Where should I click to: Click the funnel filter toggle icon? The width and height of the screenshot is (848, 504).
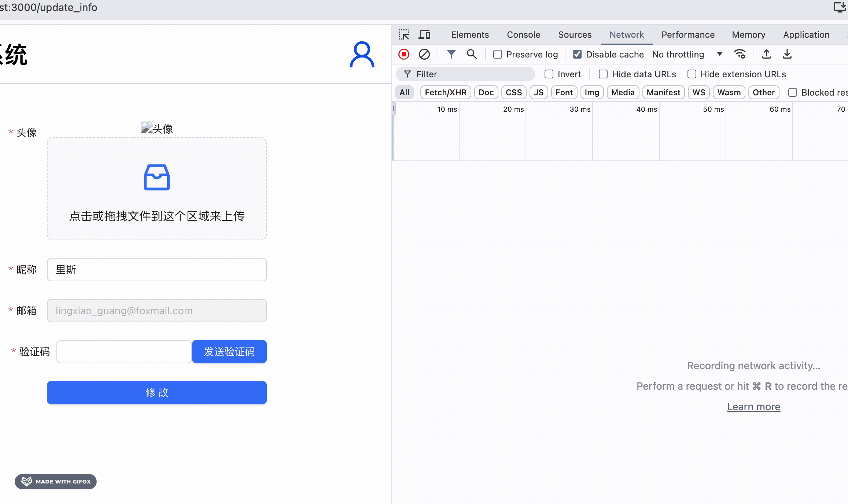(451, 54)
